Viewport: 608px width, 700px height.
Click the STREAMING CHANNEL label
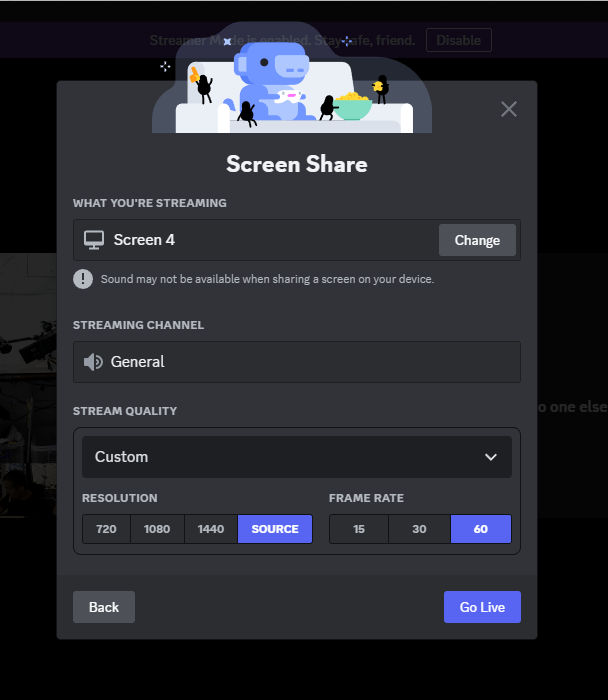[138, 325]
